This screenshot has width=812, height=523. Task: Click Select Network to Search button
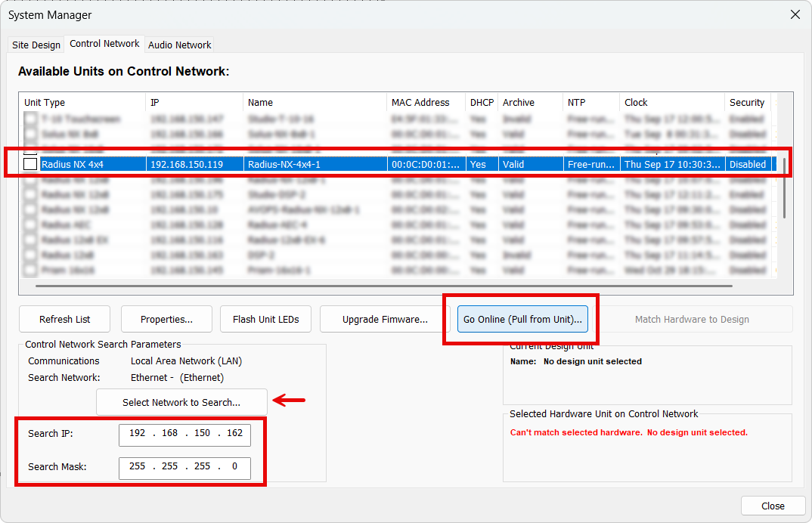(x=181, y=402)
